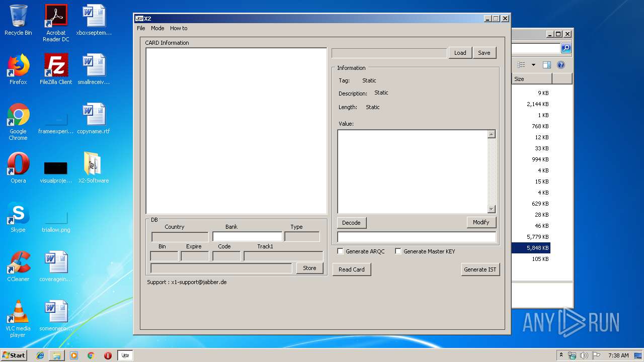644x362 pixels.
Task: Click the Code field
Action: point(226,256)
